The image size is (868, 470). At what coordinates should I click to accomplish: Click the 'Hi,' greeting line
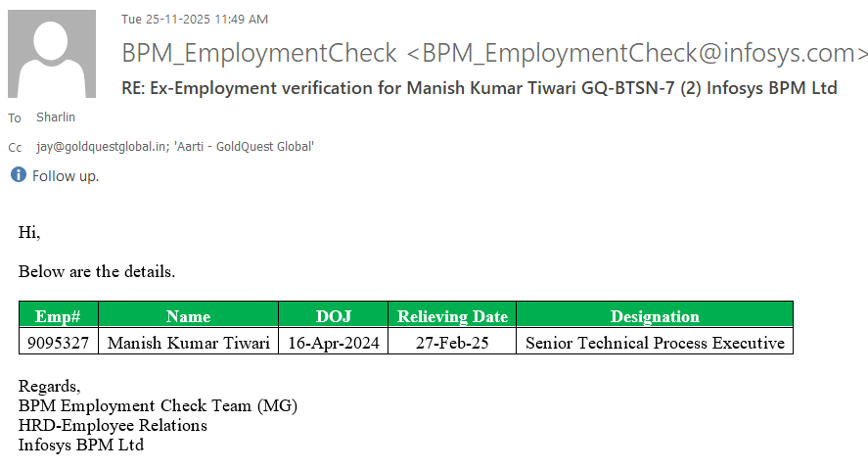click(x=29, y=232)
